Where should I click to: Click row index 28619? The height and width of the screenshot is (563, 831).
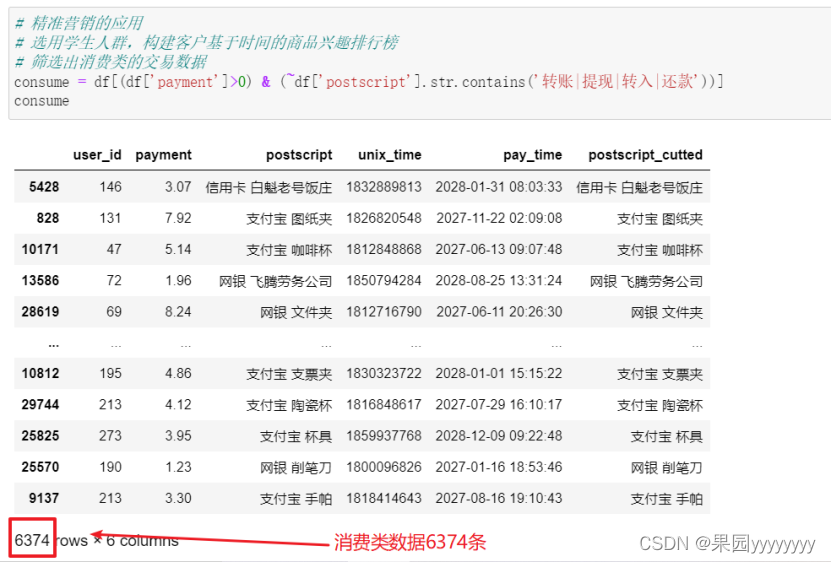point(40,311)
